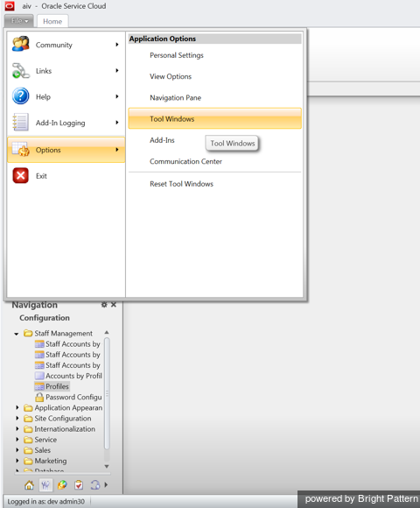Expand the Application Appearance tree node arrow
Screen dimensions: 420x508
pyautogui.click(x=17, y=407)
